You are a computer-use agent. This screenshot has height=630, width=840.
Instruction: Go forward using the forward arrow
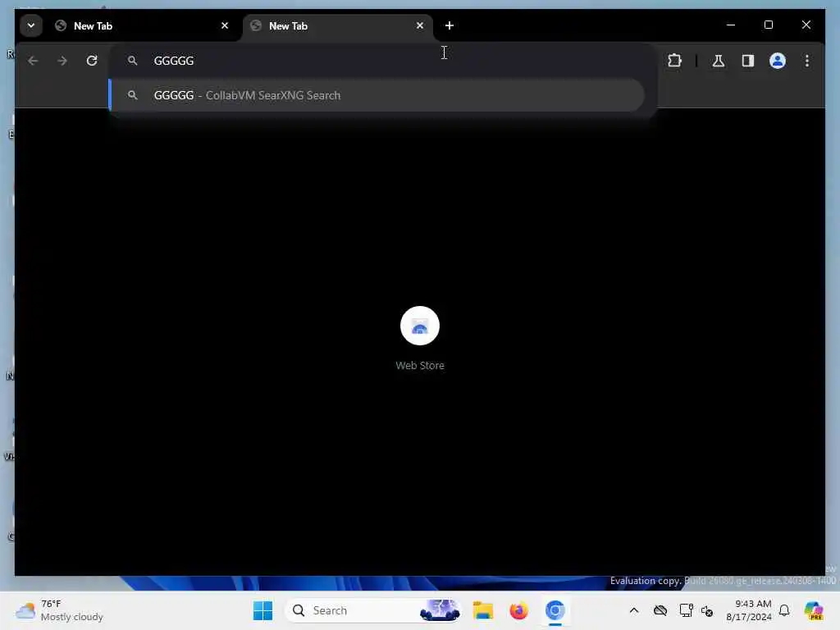coord(62,61)
